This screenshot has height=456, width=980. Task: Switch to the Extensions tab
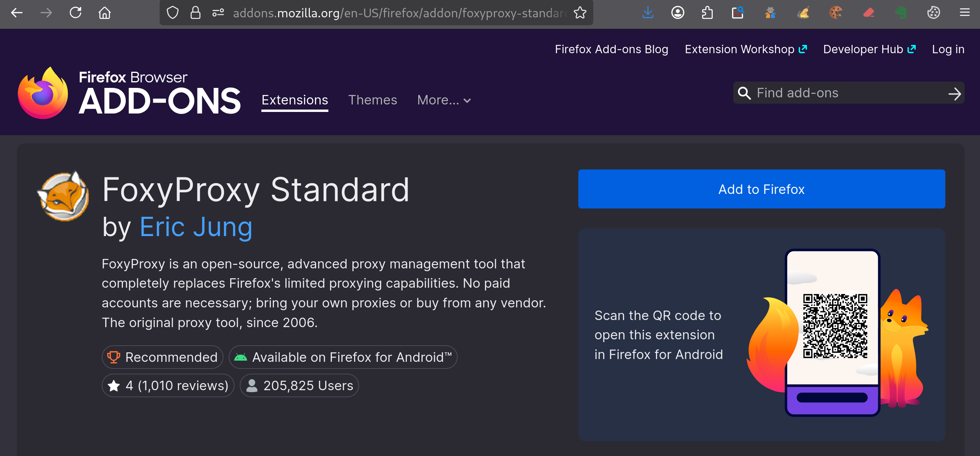pyautogui.click(x=294, y=100)
